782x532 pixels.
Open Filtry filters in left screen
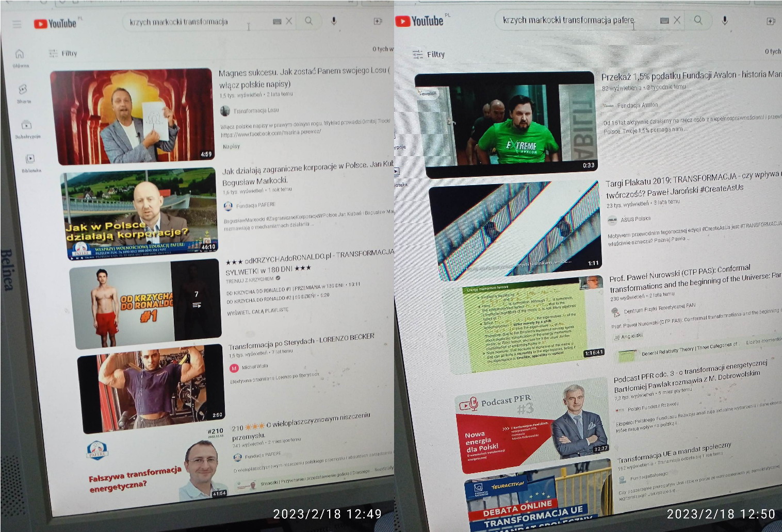click(x=62, y=53)
